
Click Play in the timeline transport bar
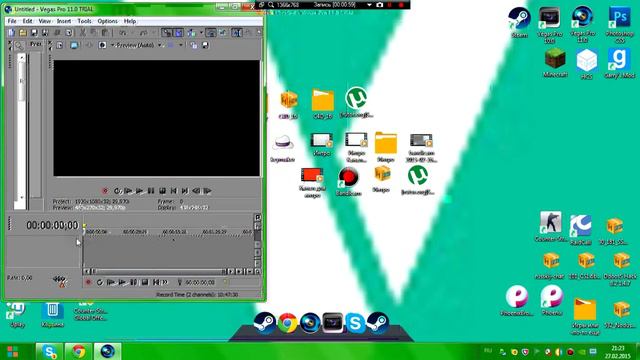click(x=122, y=282)
